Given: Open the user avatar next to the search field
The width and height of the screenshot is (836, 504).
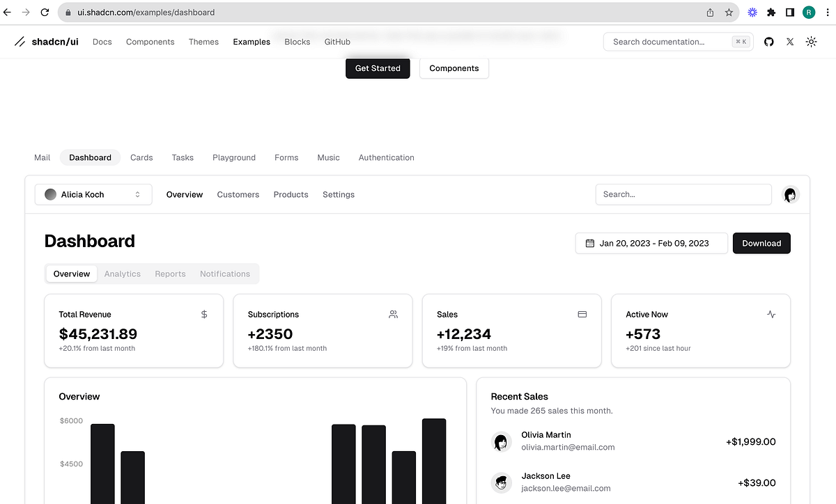Looking at the screenshot, I should point(790,194).
